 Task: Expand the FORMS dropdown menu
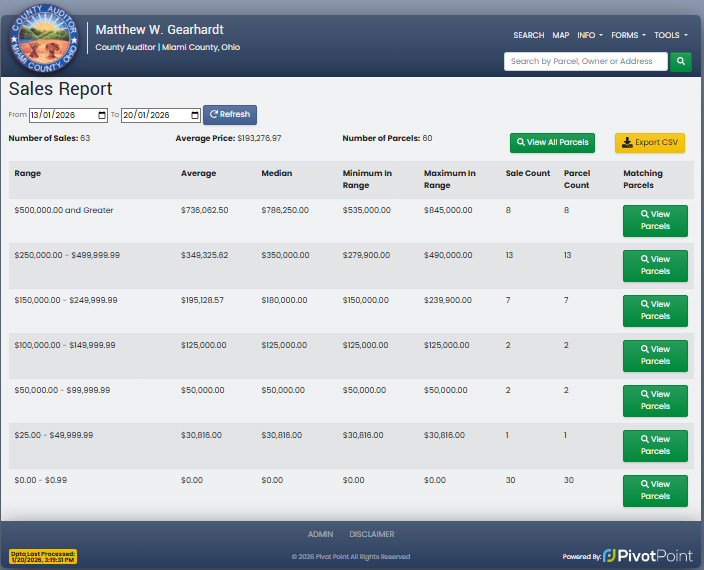click(628, 35)
